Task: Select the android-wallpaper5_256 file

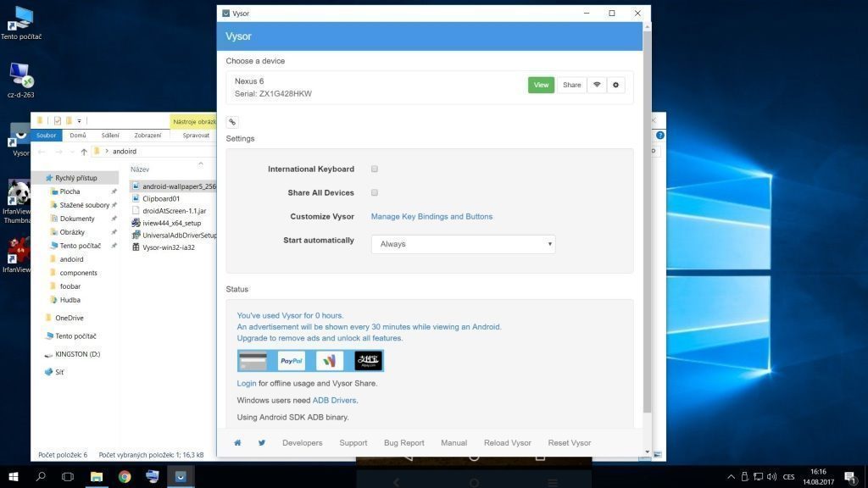Action: point(174,186)
